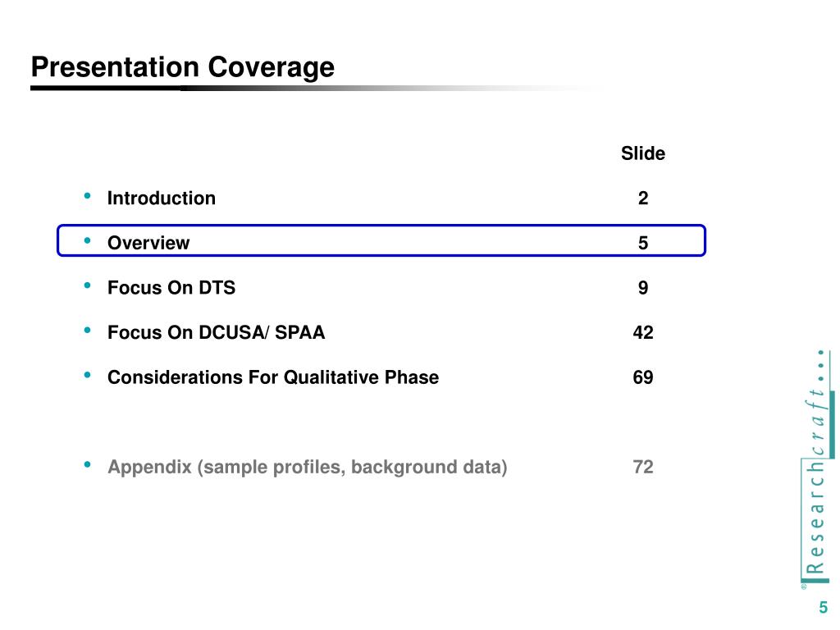Go to the Focus On DTS section
The height and width of the screenshot is (630, 840).
(171, 288)
